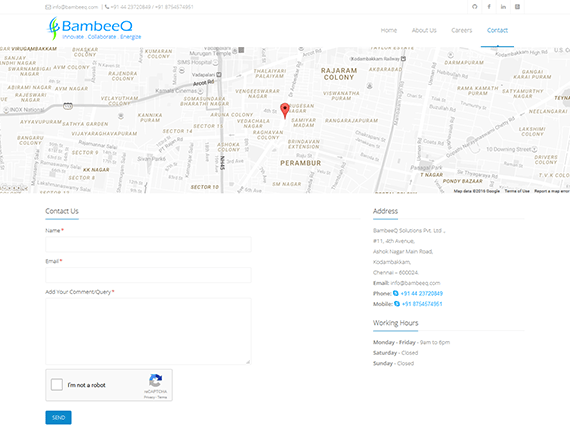Click info@bambeeq.com in Address section
The height and width of the screenshot is (427, 570).
(x=416, y=283)
